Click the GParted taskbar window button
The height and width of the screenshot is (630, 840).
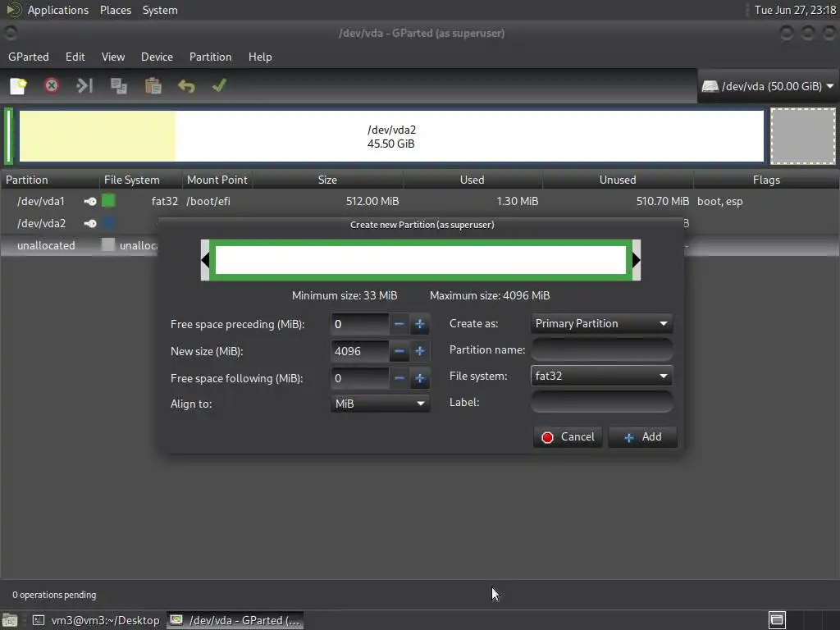click(x=235, y=620)
